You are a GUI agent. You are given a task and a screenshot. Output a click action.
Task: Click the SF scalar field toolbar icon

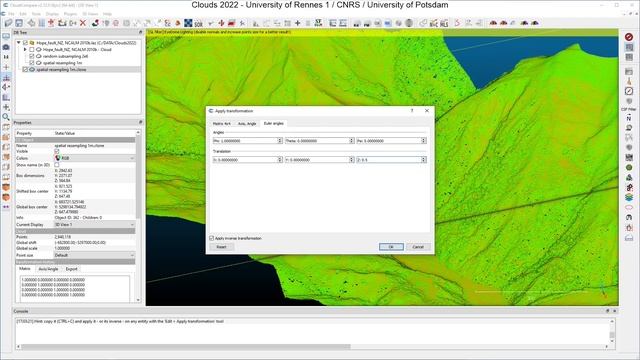click(318, 23)
